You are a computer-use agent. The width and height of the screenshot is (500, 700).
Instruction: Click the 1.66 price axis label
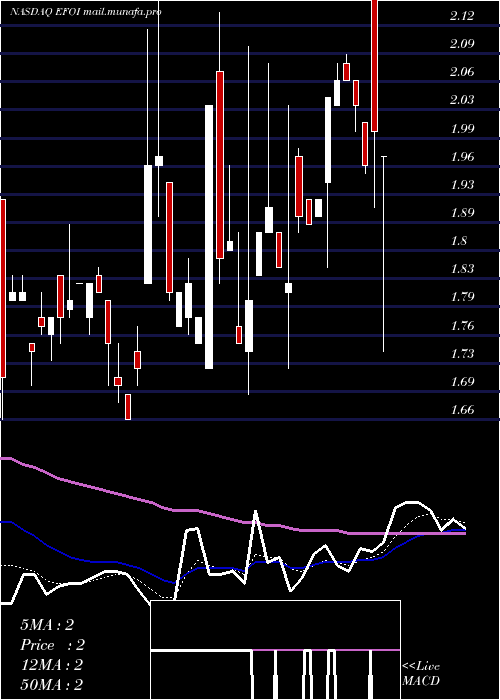[x=462, y=409]
